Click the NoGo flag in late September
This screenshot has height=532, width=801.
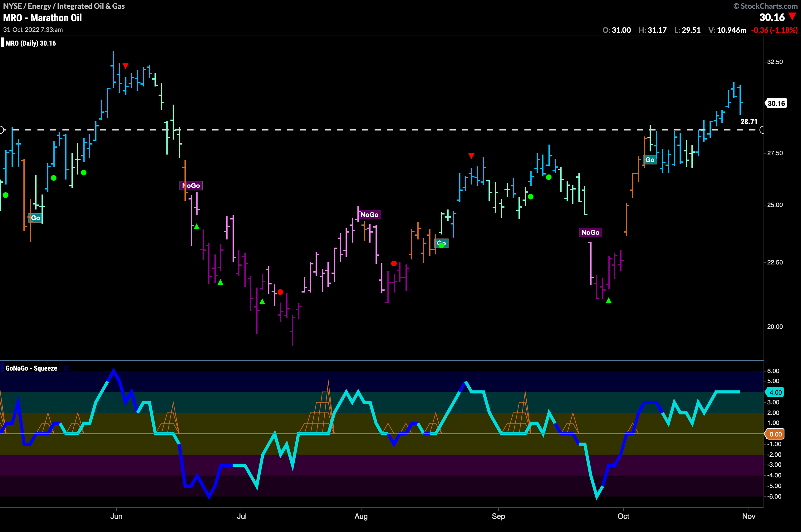(590, 232)
